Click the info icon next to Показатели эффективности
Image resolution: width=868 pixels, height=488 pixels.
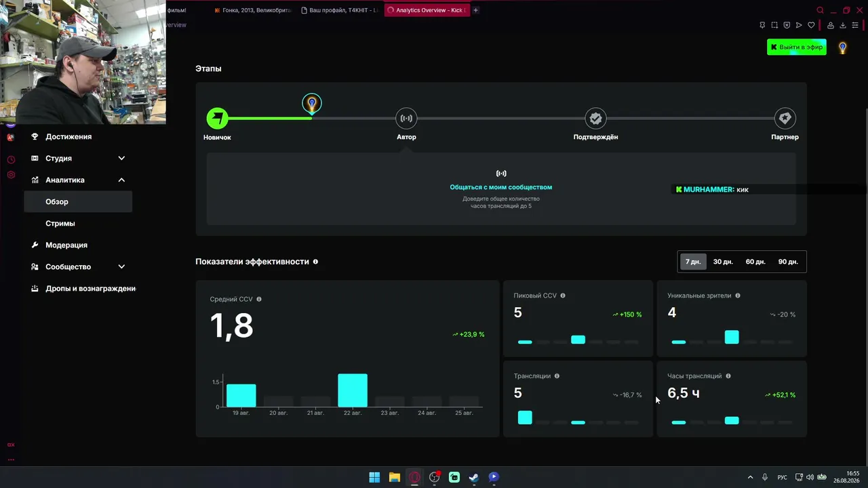click(315, 262)
